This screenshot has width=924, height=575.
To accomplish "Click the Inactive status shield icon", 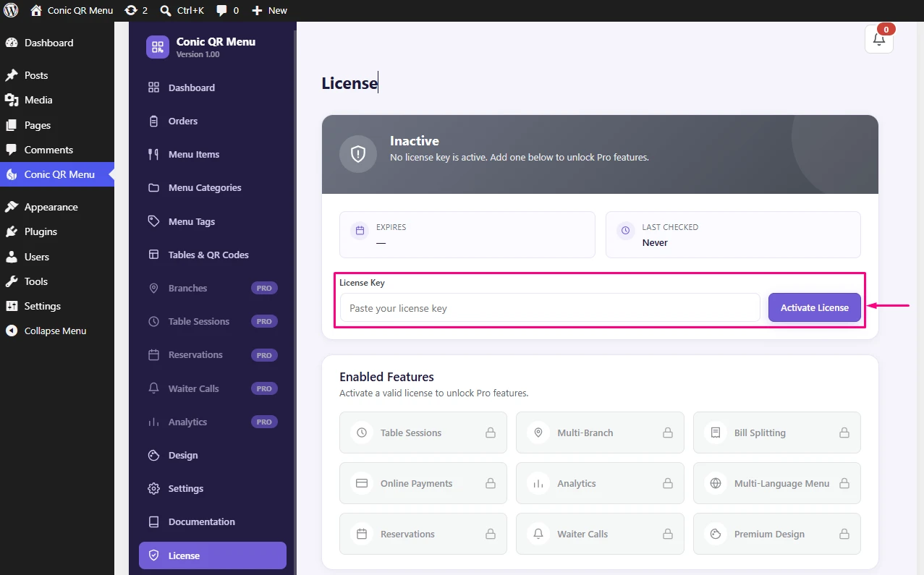I will pyautogui.click(x=358, y=153).
